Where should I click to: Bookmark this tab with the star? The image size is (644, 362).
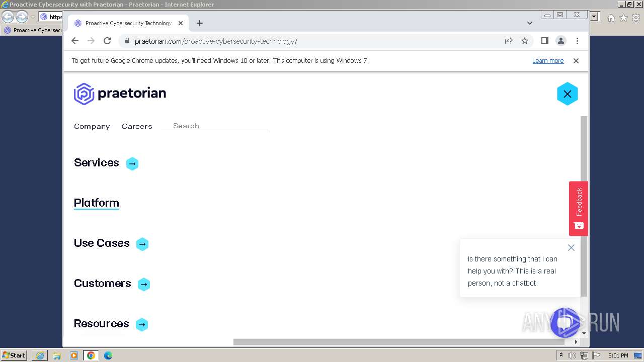pyautogui.click(x=525, y=41)
